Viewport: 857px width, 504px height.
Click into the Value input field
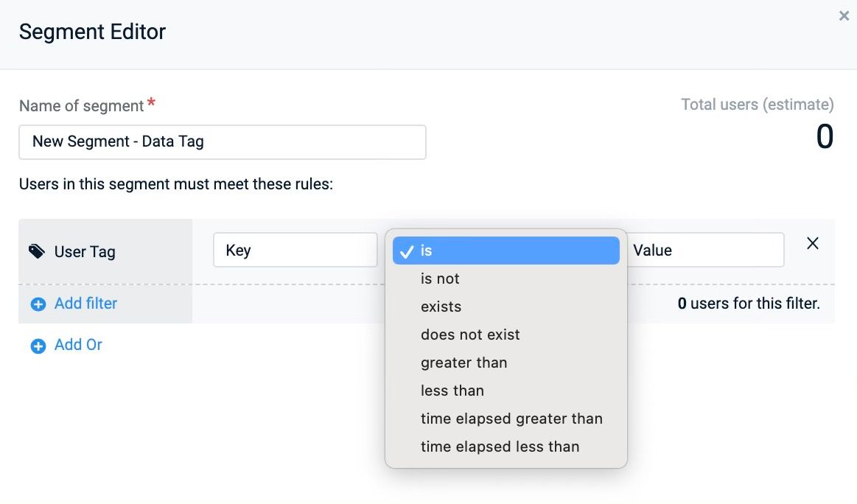705,250
